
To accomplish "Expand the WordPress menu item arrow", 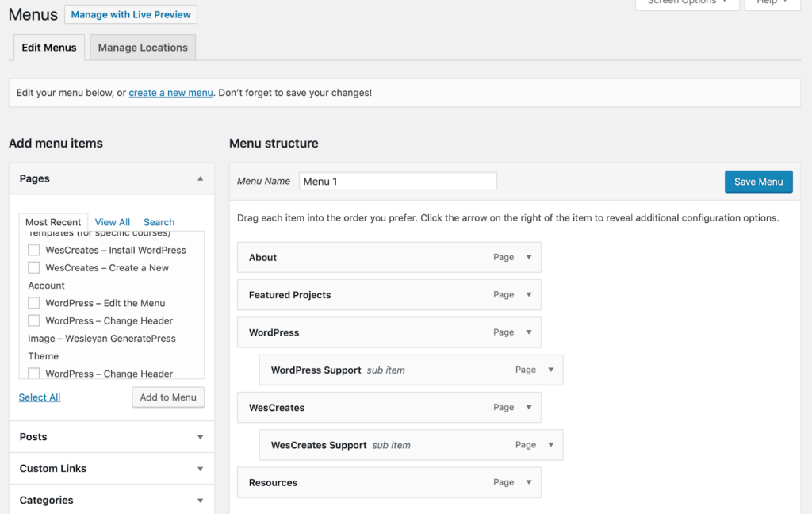I will coord(529,332).
